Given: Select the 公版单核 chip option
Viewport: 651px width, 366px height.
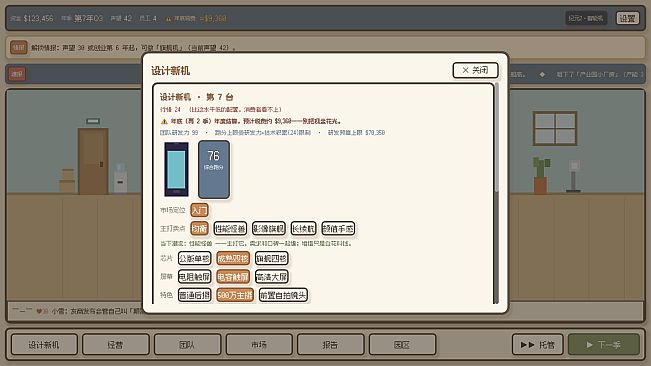Looking at the screenshot, I should 194,258.
